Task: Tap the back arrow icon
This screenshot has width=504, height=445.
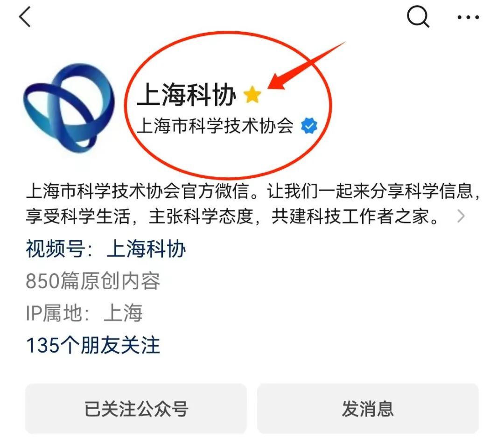Action: click(25, 17)
